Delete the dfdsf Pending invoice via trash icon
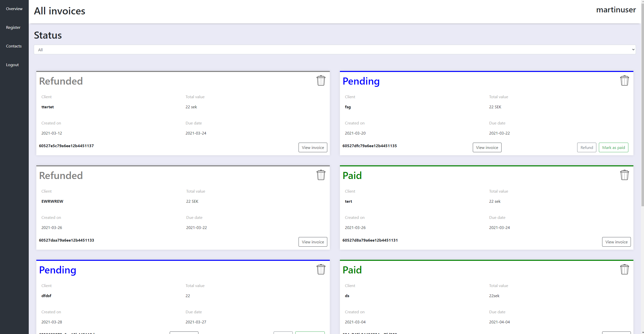The height and width of the screenshot is (334, 644). tap(321, 270)
